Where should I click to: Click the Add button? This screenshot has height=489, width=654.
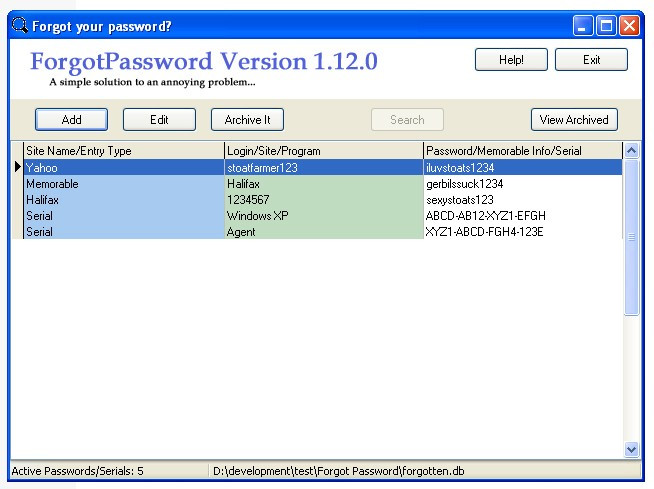pyautogui.click(x=71, y=120)
